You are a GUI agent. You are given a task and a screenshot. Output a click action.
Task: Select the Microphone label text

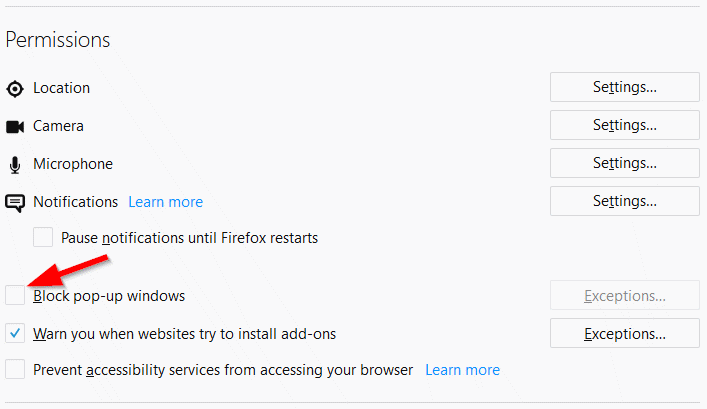point(73,164)
